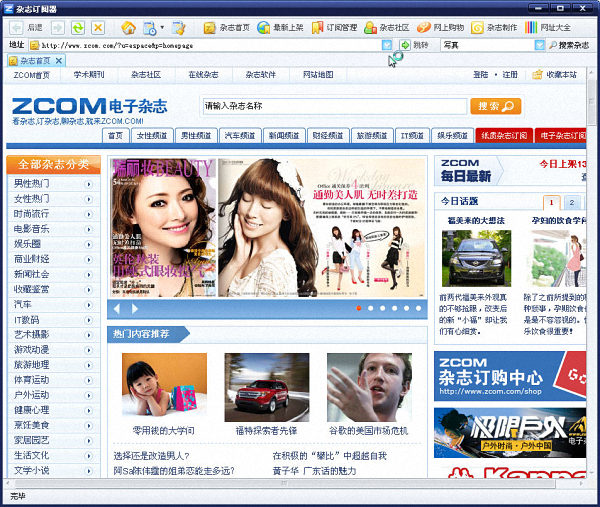The height and width of the screenshot is (507, 600).
Task: Click the first carousel indicator dot
Action: pos(358,308)
